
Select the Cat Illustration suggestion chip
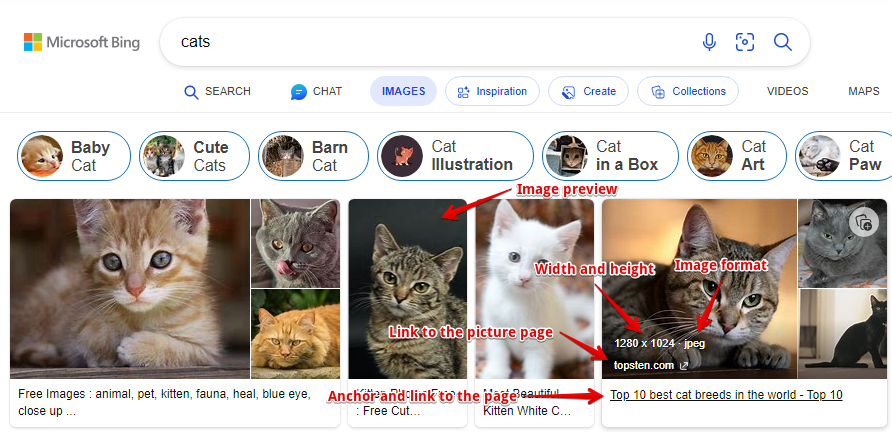pos(455,156)
